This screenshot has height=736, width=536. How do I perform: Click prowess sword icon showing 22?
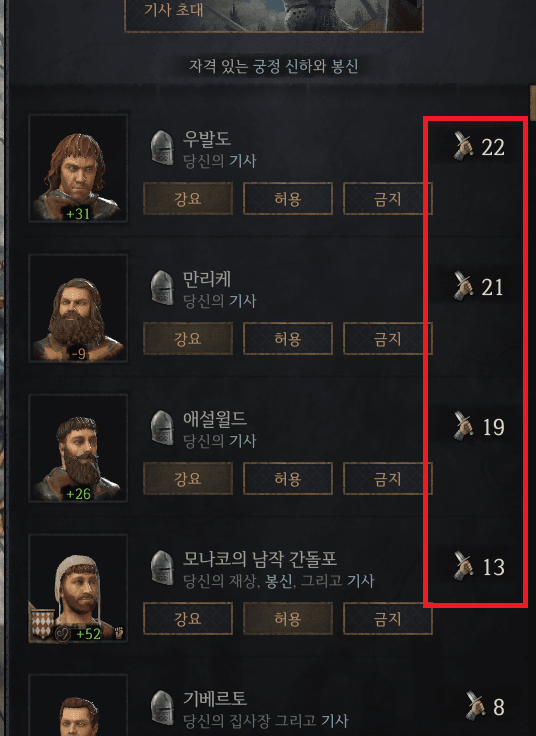(464, 146)
